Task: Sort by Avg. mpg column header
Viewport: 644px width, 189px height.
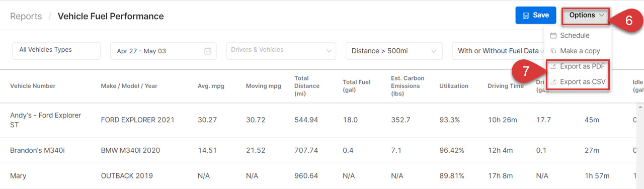Action: (211, 86)
